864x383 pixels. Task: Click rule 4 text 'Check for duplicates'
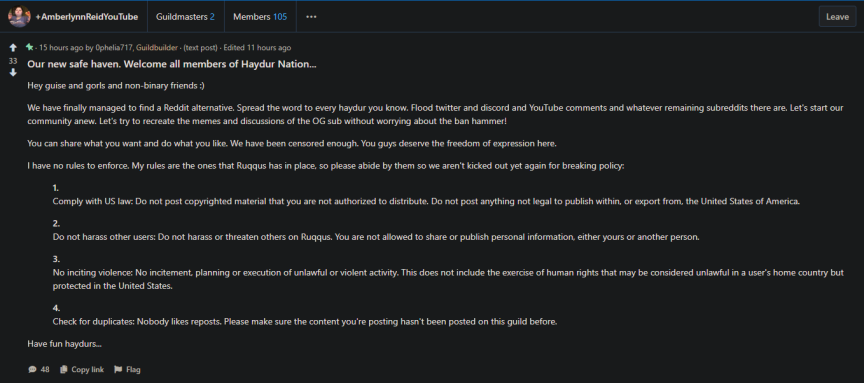[305, 321]
